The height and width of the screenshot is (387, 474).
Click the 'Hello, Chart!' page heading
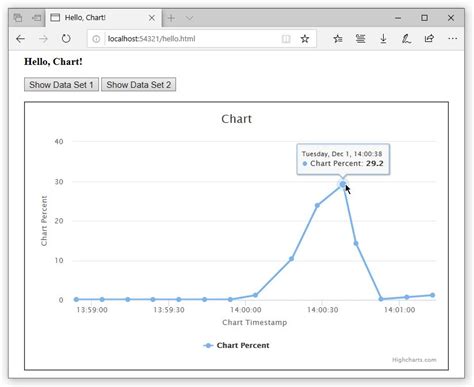[53, 62]
